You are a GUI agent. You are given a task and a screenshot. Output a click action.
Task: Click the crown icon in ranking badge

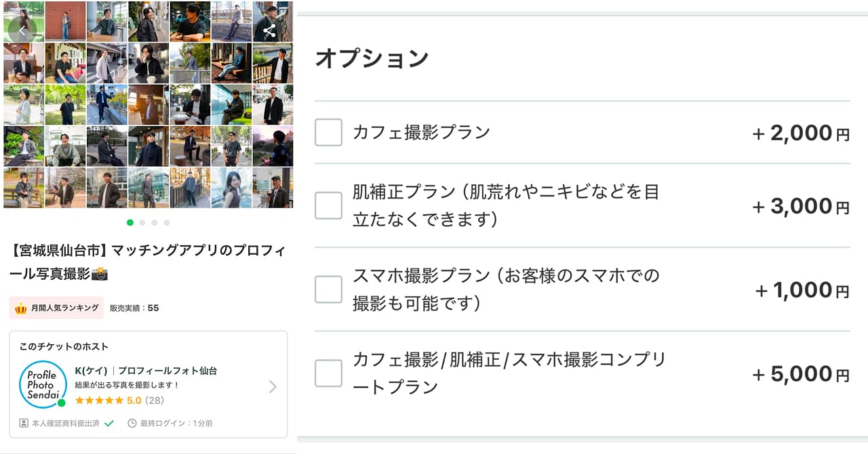coord(21,308)
